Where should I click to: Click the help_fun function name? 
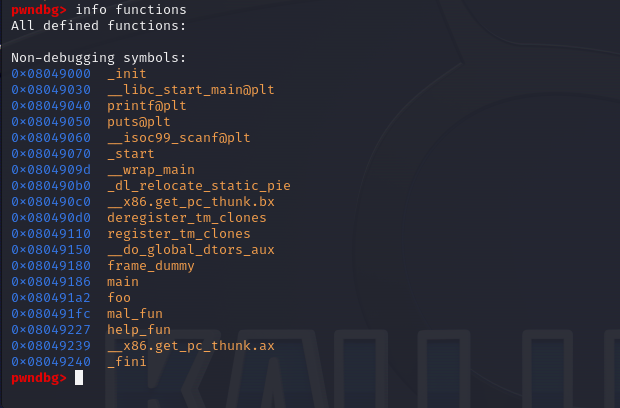(x=139, y=330)
